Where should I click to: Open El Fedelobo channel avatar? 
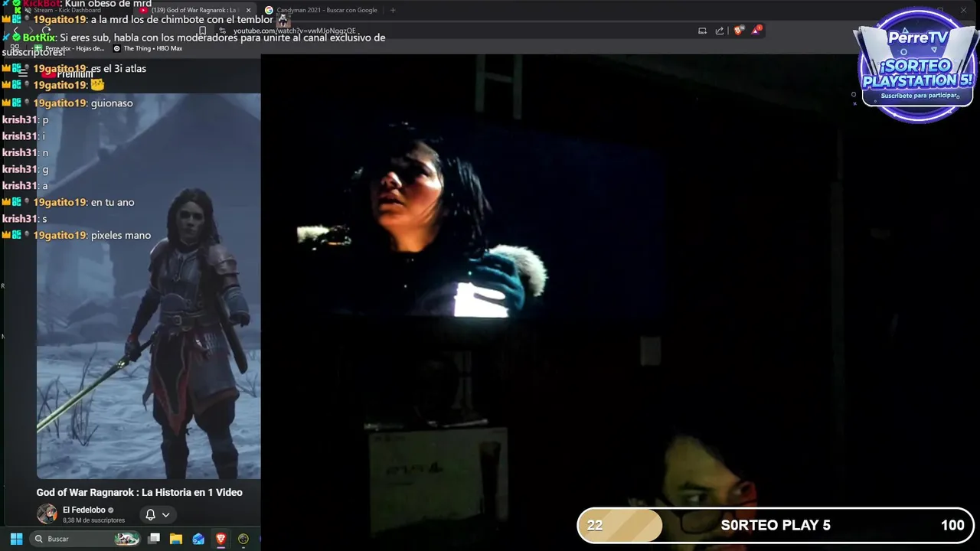[x=47, y=514]
